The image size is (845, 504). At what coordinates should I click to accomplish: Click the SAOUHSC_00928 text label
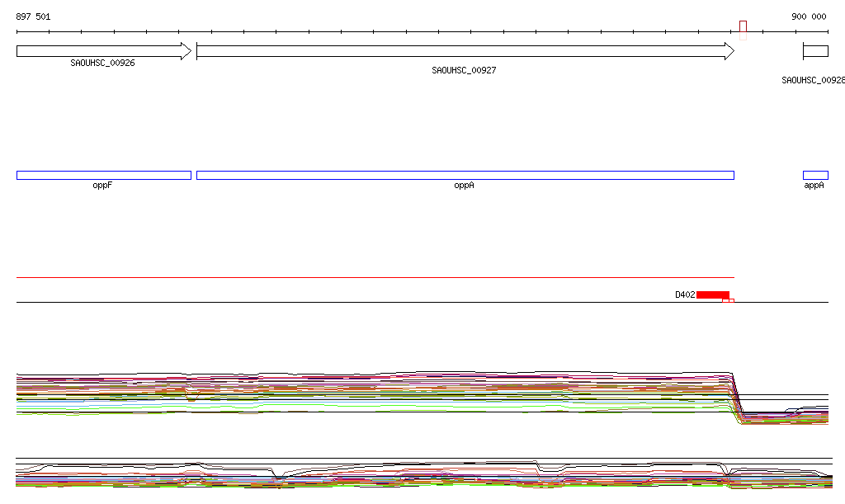click(813, 80)
